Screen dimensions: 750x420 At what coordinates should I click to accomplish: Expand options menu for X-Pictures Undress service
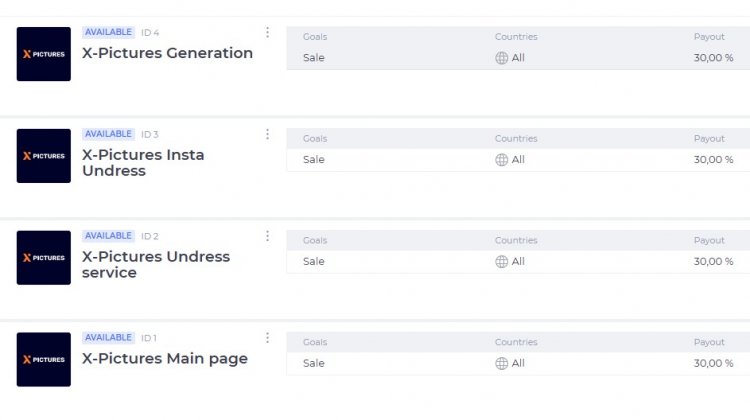267,236
